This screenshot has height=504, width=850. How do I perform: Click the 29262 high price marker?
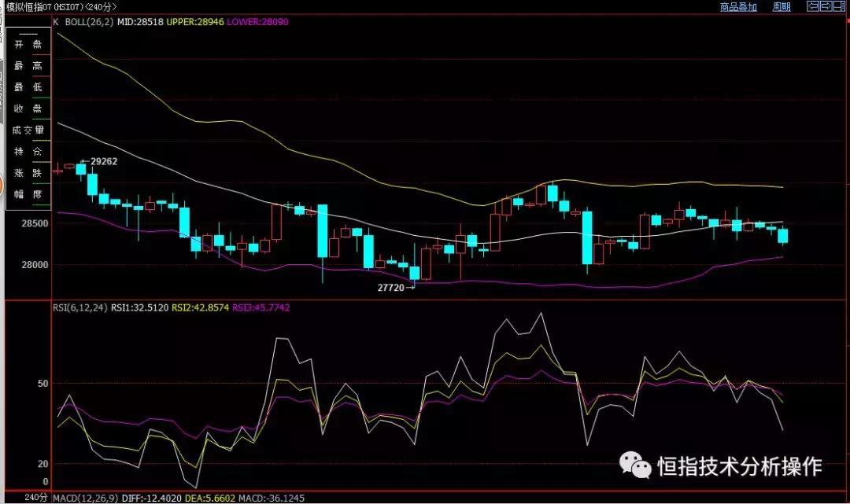tap(103, 161)
